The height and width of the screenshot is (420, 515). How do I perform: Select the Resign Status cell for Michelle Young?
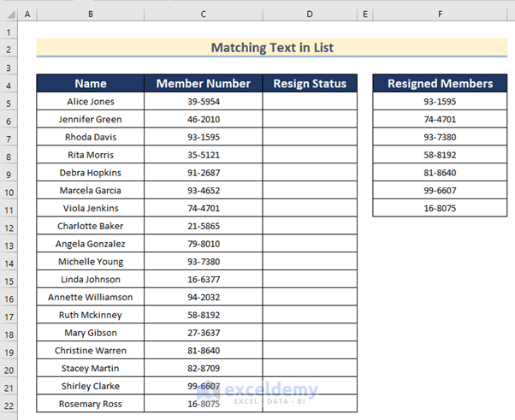coord(310,262)
